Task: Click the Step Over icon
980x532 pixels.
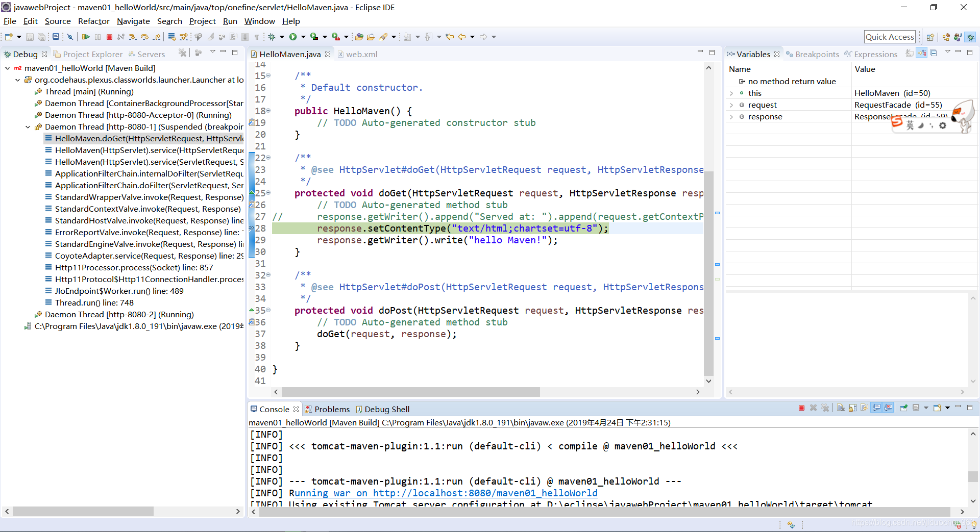Action: (x=144, y=37)
